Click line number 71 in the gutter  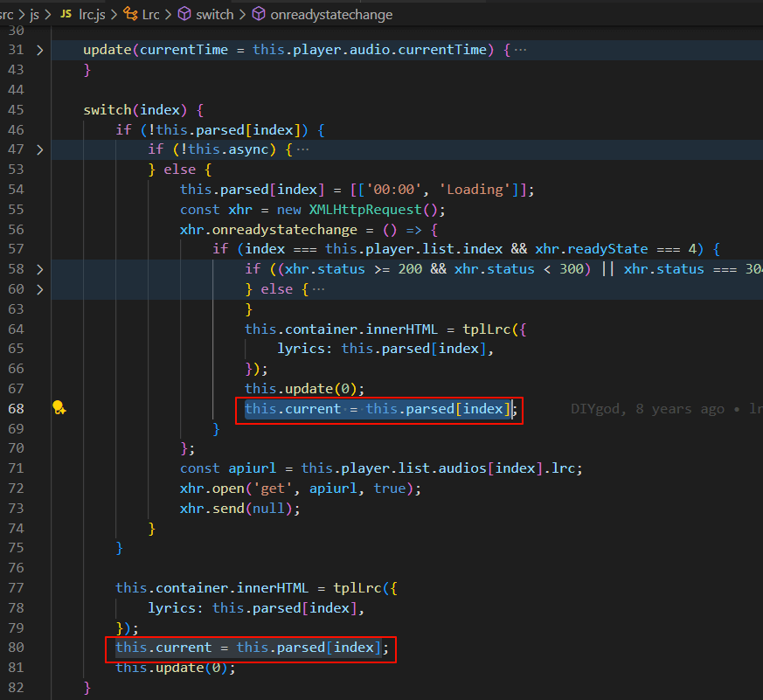click(16, 468)
